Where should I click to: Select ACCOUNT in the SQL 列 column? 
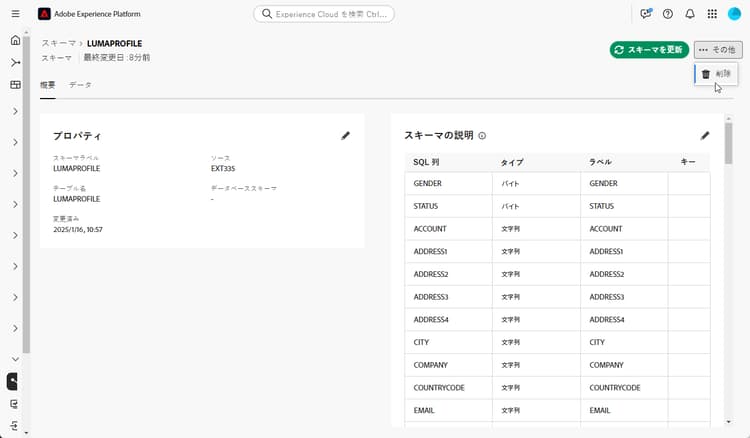pos(430,229)
